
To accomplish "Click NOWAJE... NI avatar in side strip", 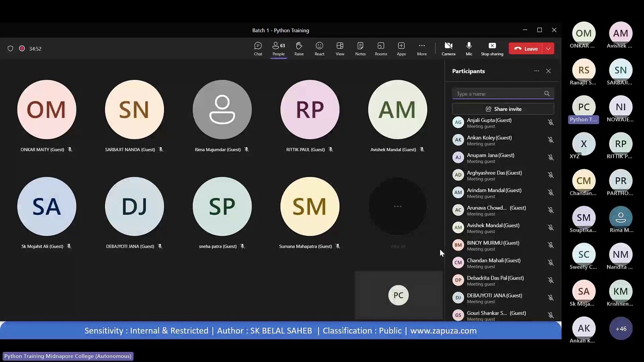I will (621, 107).
